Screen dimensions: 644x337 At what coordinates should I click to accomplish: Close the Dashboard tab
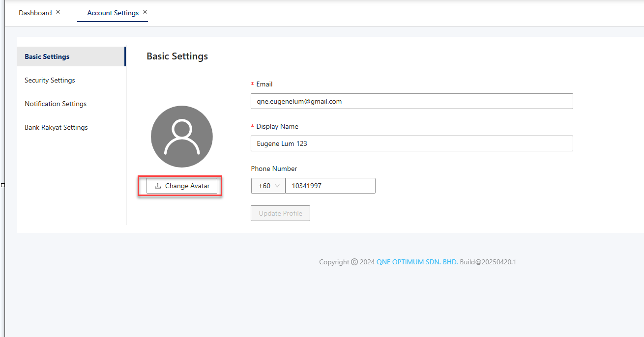[x=58, y=12]
